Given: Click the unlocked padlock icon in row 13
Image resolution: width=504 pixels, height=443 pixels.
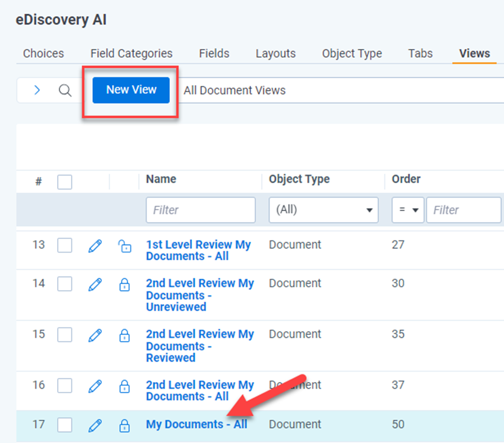Looking at the screenshot, I should pos(124,246).
